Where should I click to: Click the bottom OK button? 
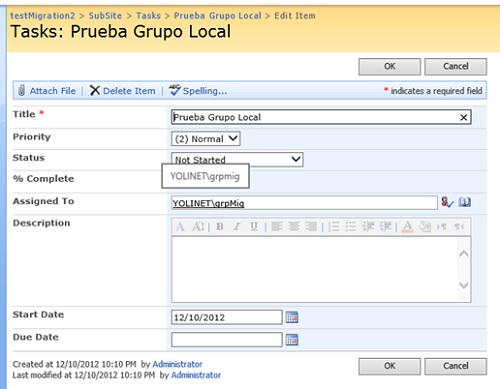[389, 366]
